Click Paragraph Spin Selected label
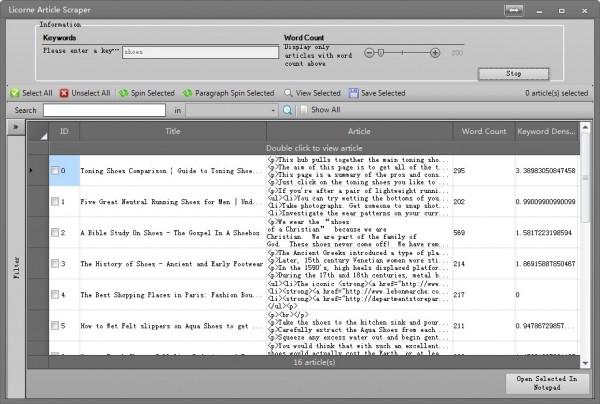Screen dimensions: 600x404 pyautogui.click(x=235, y=93)
